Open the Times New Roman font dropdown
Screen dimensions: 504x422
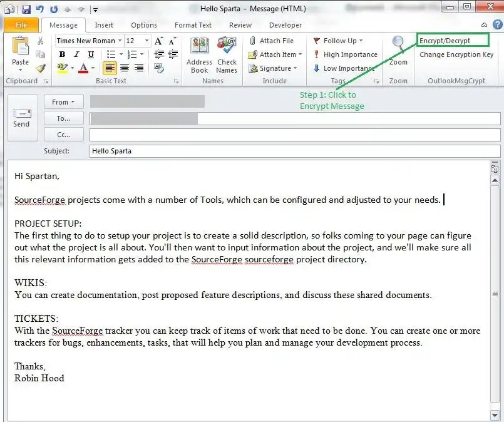coord(120,41)
